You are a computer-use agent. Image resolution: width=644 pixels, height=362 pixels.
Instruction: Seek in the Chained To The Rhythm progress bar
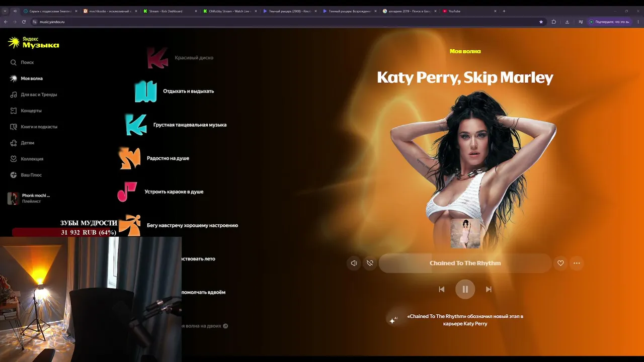pos(465,263)
